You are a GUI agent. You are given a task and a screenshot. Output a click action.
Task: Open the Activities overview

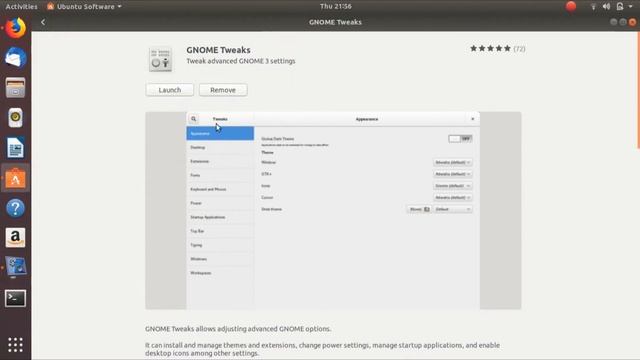click(21, 7)
